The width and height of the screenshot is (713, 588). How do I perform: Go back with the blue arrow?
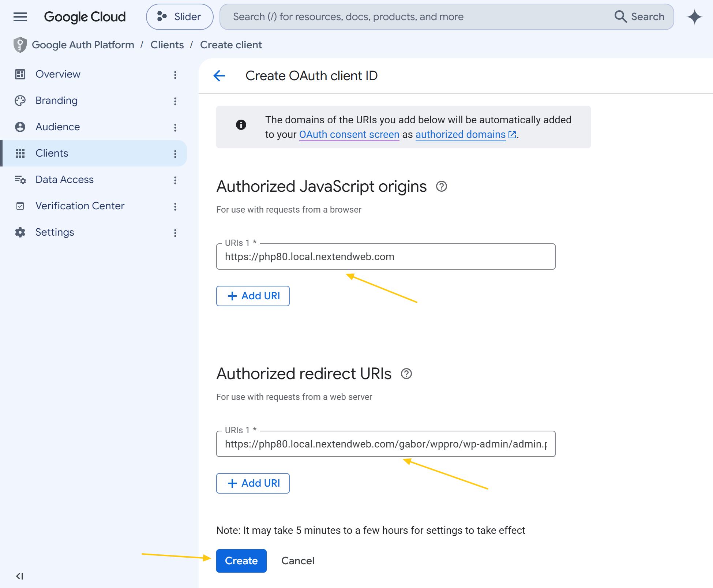219,76
